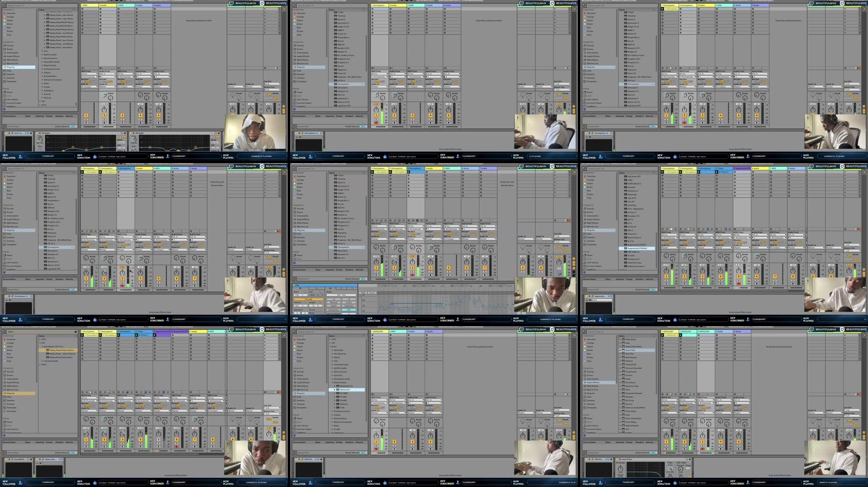Select Templates category in frame with Auto Filter device

coord(592,408)
